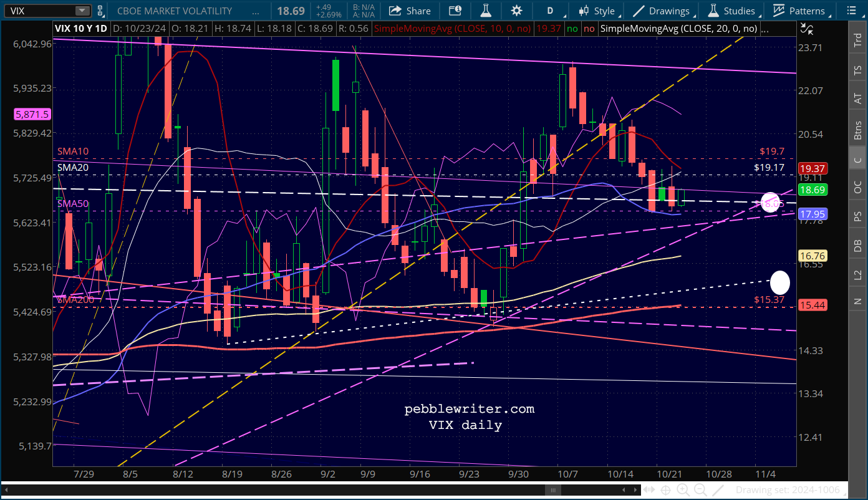
Task: Open the Drawings menu
Action: click(x=662, y=11)
